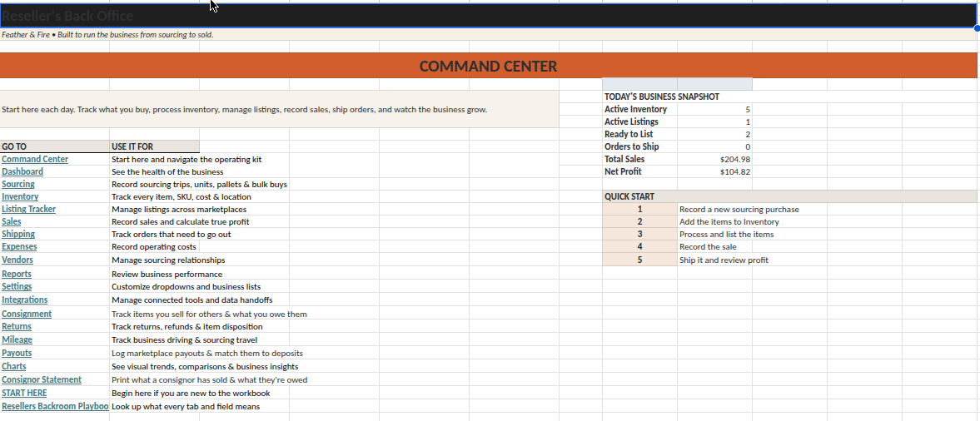This screenshot has width=980, height=421.
Task: Open the Dashboard link
Action: pyautogui.click(x=22, y=171)
